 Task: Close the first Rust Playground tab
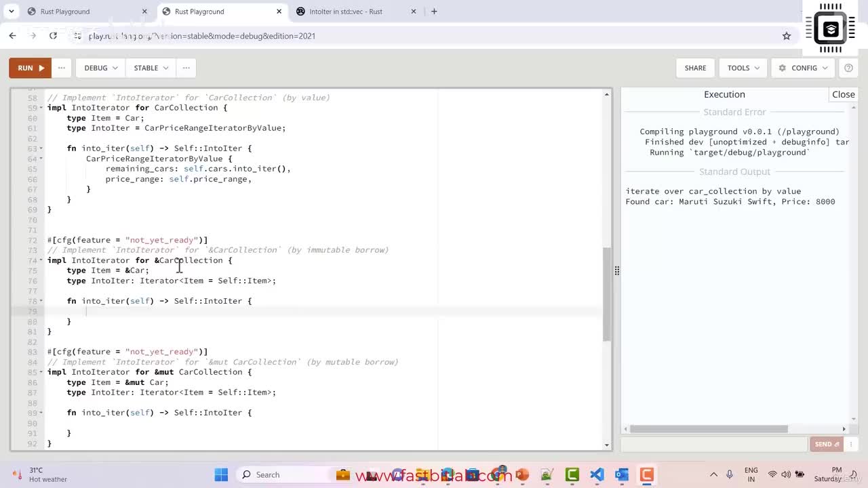tap(144, 12)
